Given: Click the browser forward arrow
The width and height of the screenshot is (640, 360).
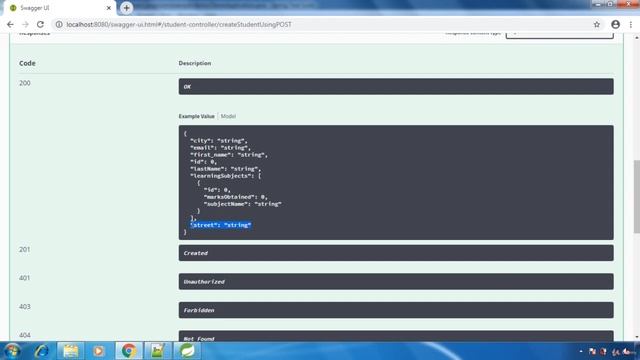Looking at the screenshot, I should [x=25, y=24].
